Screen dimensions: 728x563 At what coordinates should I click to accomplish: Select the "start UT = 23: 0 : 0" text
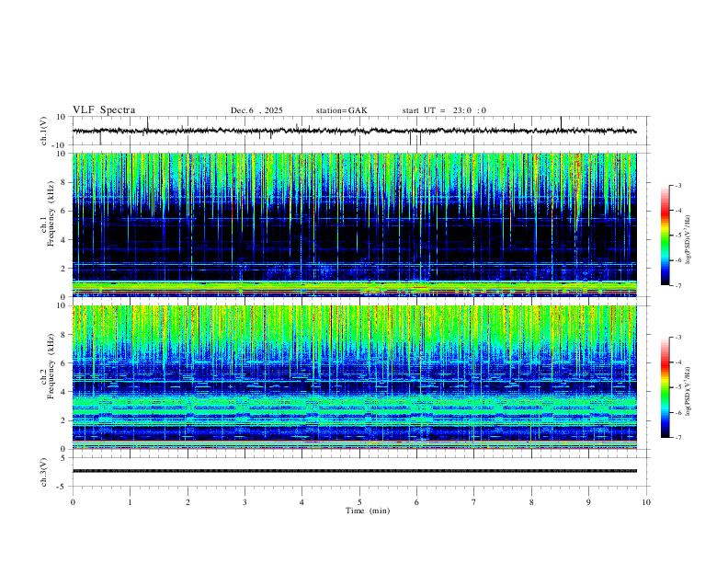444,110
